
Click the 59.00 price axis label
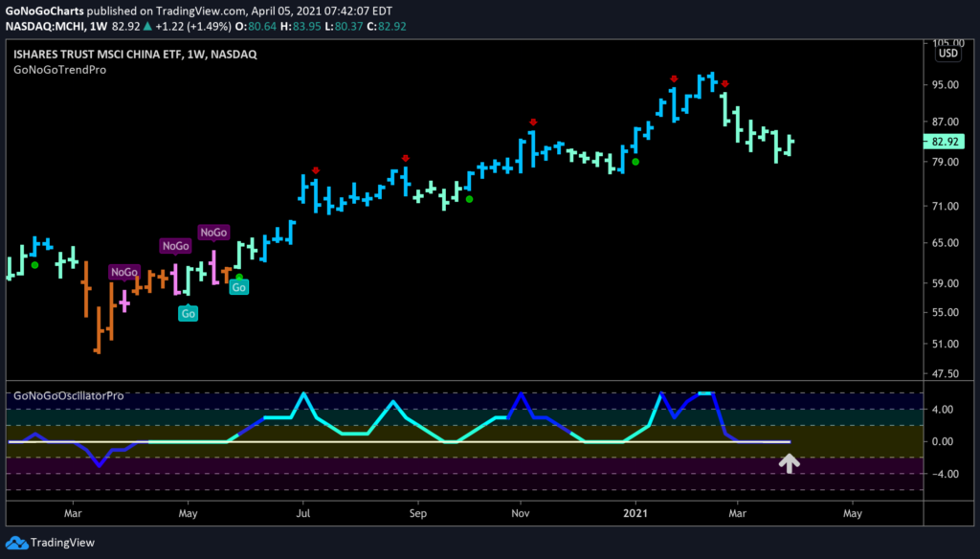945,282
